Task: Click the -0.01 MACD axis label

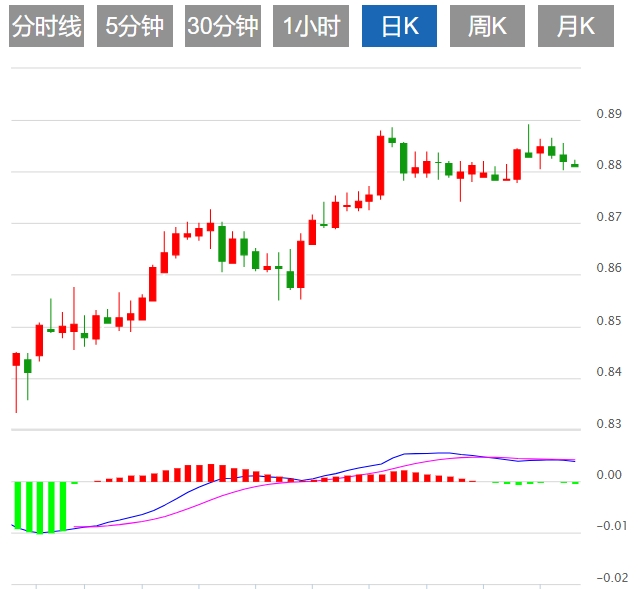Action: coord(612,526)
